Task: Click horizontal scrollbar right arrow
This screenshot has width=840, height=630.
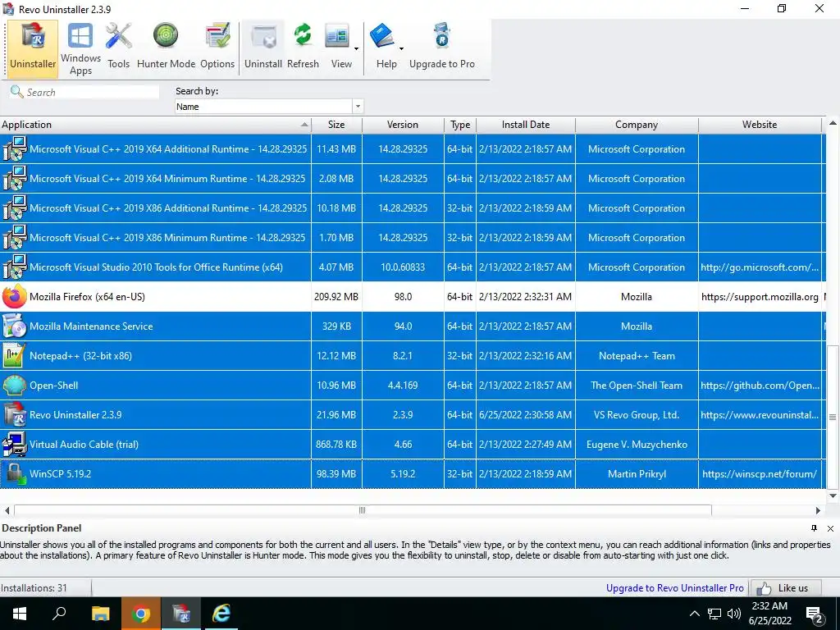Action: pos(818,510)
